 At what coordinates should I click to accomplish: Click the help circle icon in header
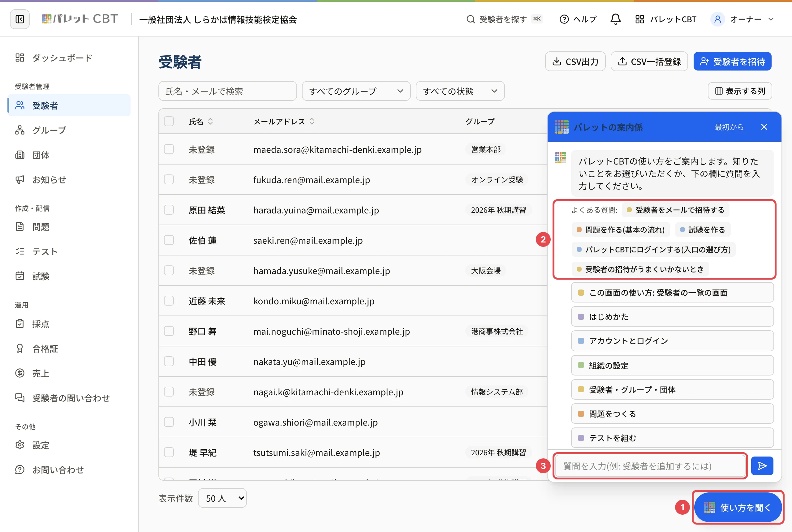[564, 19]
